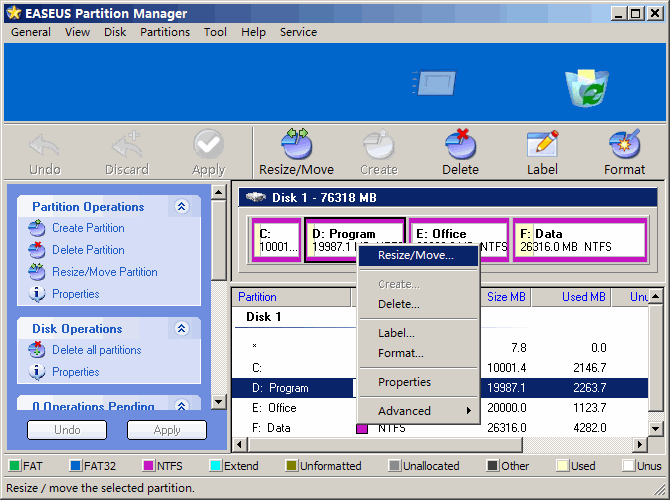Expand the Advanced submenu arrow
This screenshot has height=500, width=670.
click(469, 411)
